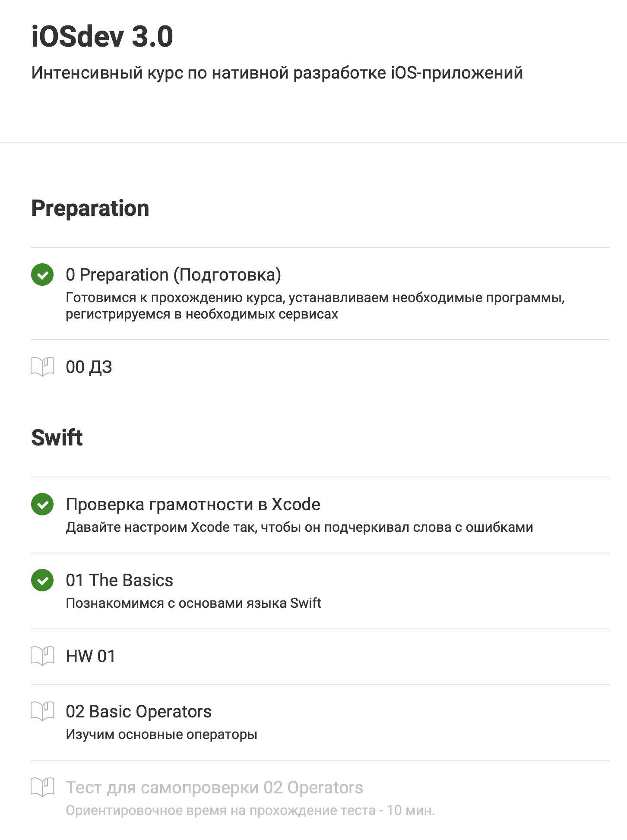627x840 pixels.
Task: Click the description Изучим основные операторы
Action: pyautogui.click(x=161, y=734)
